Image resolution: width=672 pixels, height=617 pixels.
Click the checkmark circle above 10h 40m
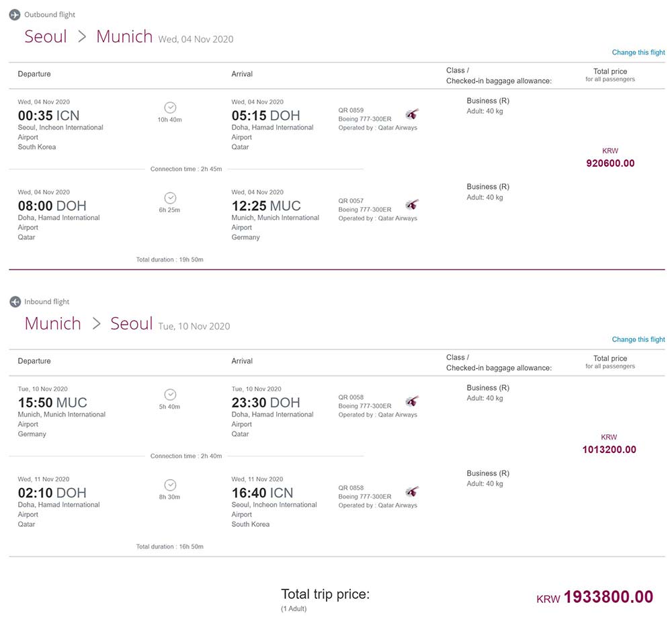pos(170,108)
